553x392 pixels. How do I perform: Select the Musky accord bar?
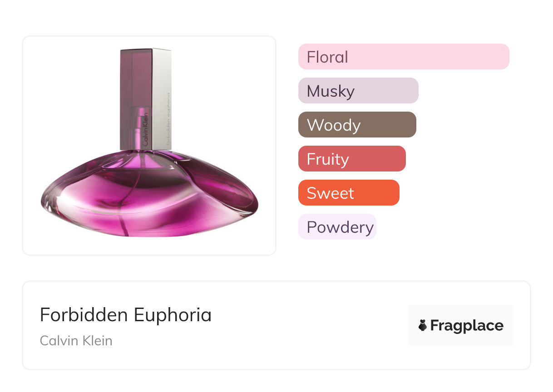358,91
